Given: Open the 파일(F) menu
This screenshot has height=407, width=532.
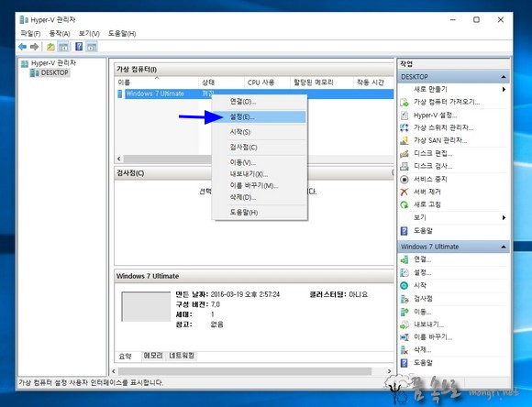Looking at the screenshot, I should [30, 33].
